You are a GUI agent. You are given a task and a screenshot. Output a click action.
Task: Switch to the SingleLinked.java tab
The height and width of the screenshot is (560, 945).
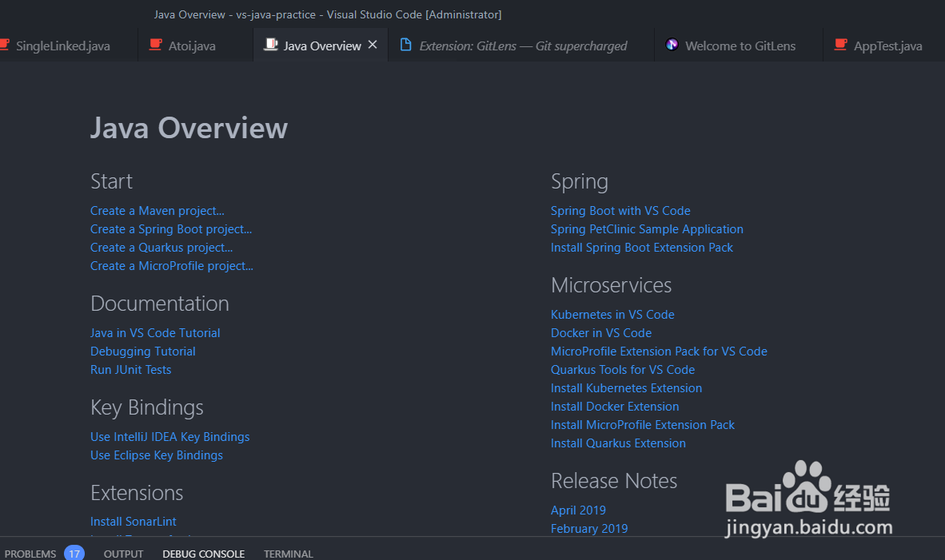[63, 46]
